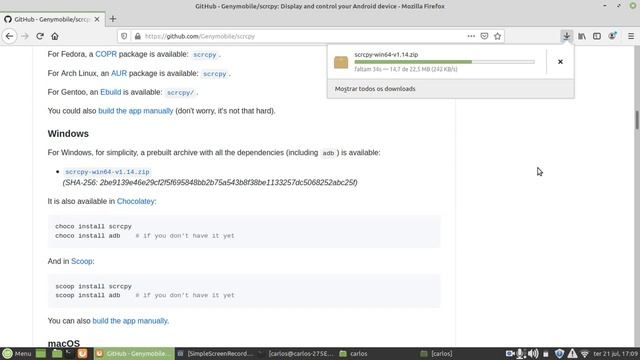The image size is (640, 360).
Task: Click the warning triangle tray icon
Action: (572, 353)
